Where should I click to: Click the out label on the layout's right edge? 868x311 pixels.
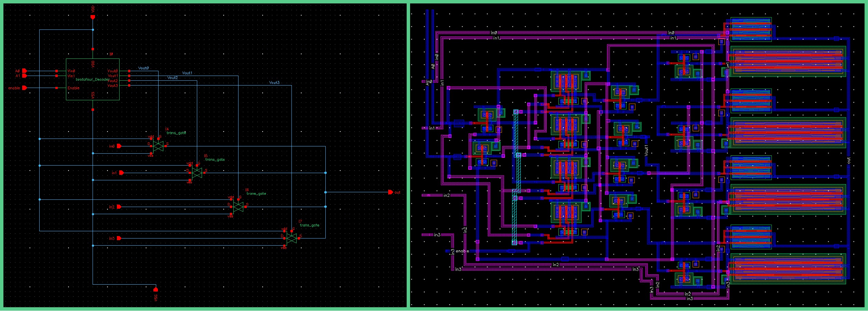pyautogui.click(x=849, y=160)
